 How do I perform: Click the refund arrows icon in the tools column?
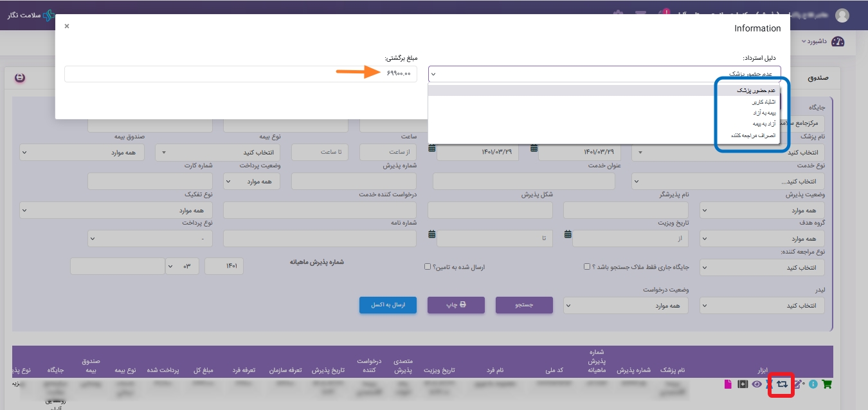point(781,384)
